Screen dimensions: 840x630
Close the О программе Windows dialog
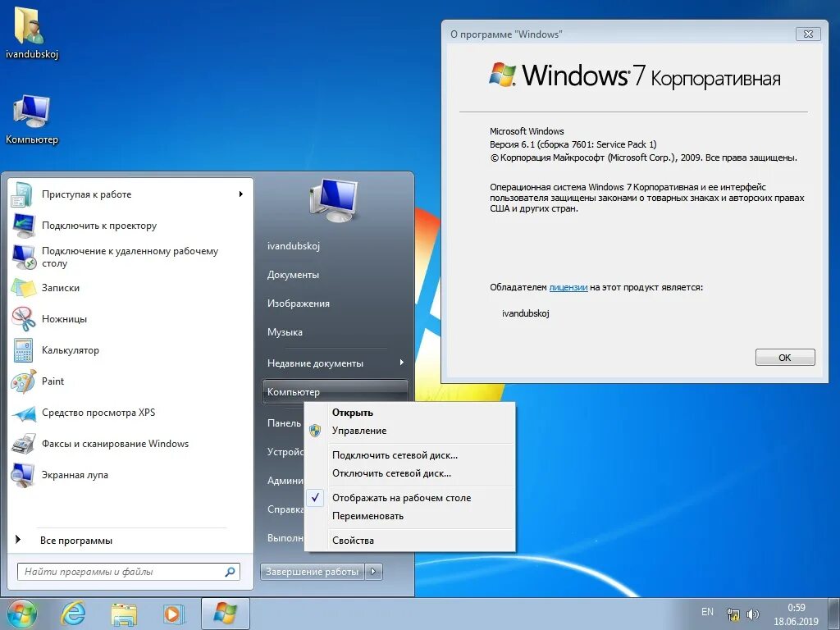(x=808, y=34)
